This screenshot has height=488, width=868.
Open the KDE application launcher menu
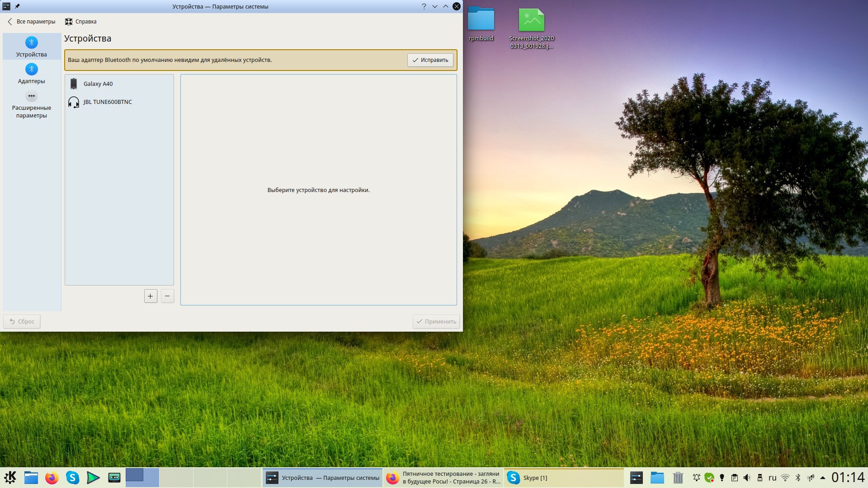click(10, 478)
